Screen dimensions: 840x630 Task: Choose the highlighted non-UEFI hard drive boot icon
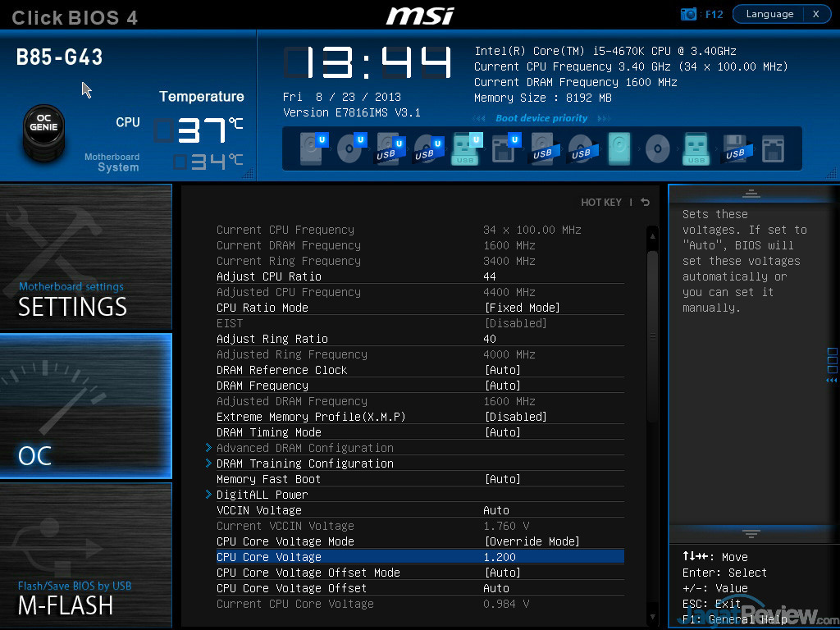(619, 149)
